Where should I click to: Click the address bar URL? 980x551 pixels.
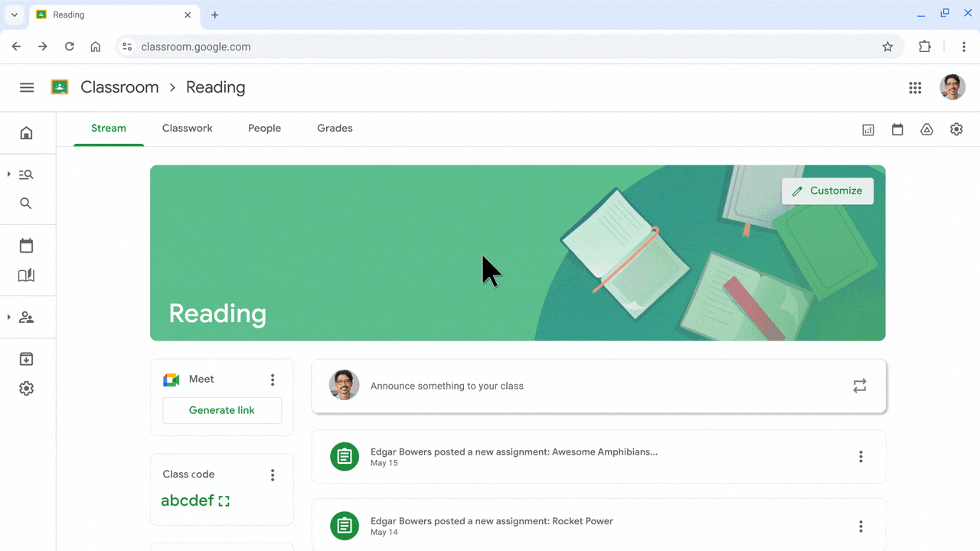coord(196,47)
